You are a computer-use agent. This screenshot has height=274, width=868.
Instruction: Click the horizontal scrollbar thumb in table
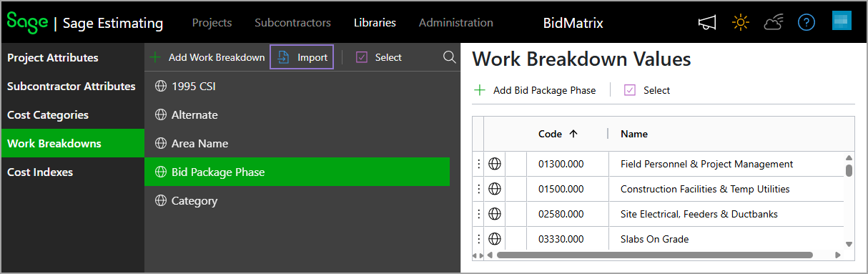pyautogui.click(x=655, y=255)
